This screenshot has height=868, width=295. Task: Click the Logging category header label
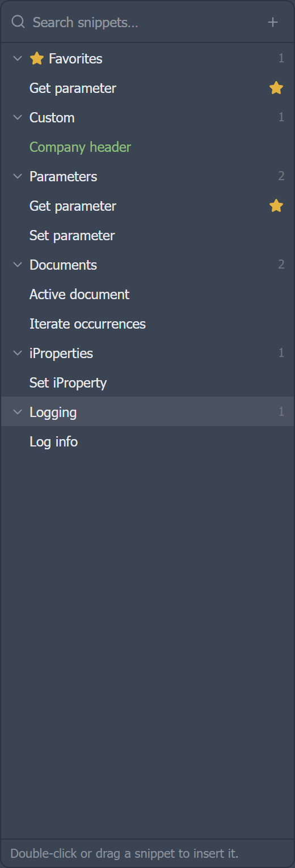(53, 412)
